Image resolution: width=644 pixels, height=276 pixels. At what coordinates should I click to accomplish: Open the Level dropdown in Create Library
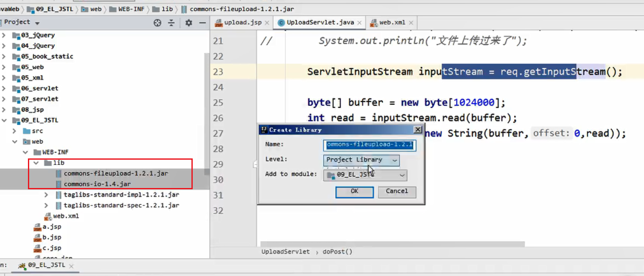coord(361,160)
